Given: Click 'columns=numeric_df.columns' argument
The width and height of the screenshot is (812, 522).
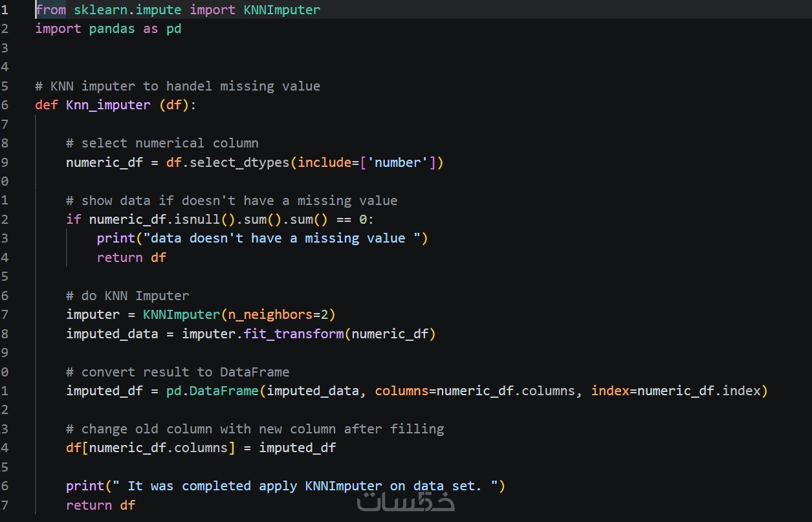Looking at the screenshot, I should [x=475, y=391].
